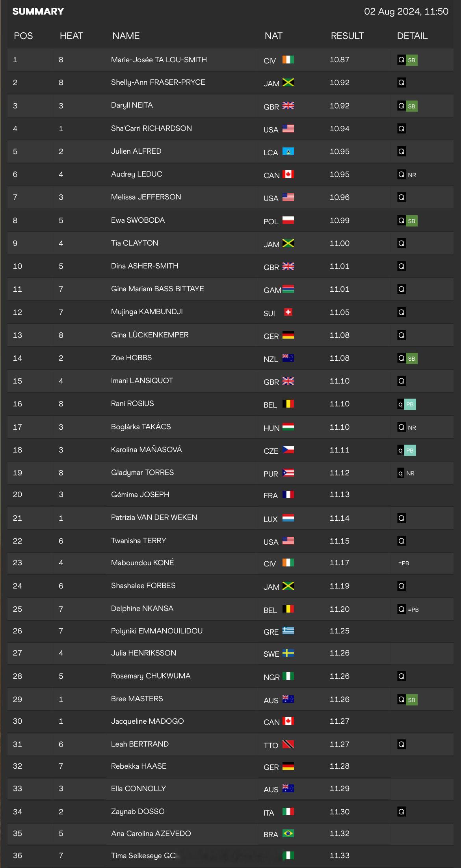Open Shelly-Ann FRASER-PRYCE athlete name
461x868 pixels.
click(x=158, y=82)
